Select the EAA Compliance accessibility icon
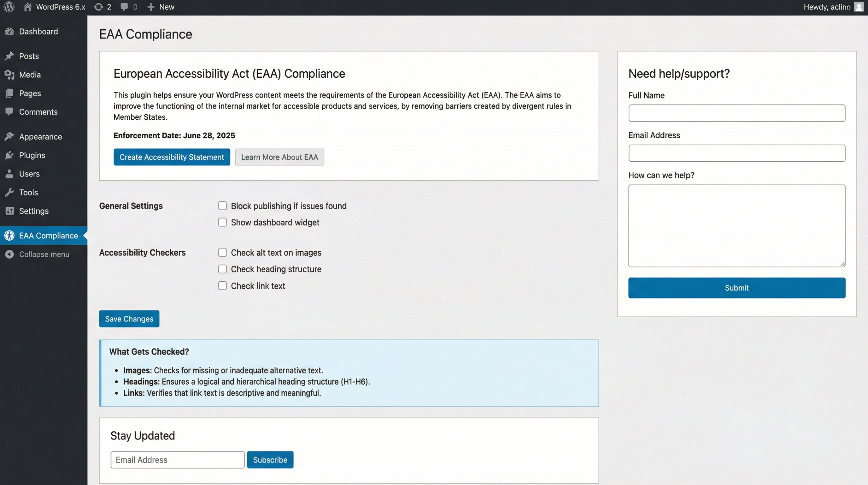This screenshot has width=868, height=485. pyautogui.click(x=9, y=236)
